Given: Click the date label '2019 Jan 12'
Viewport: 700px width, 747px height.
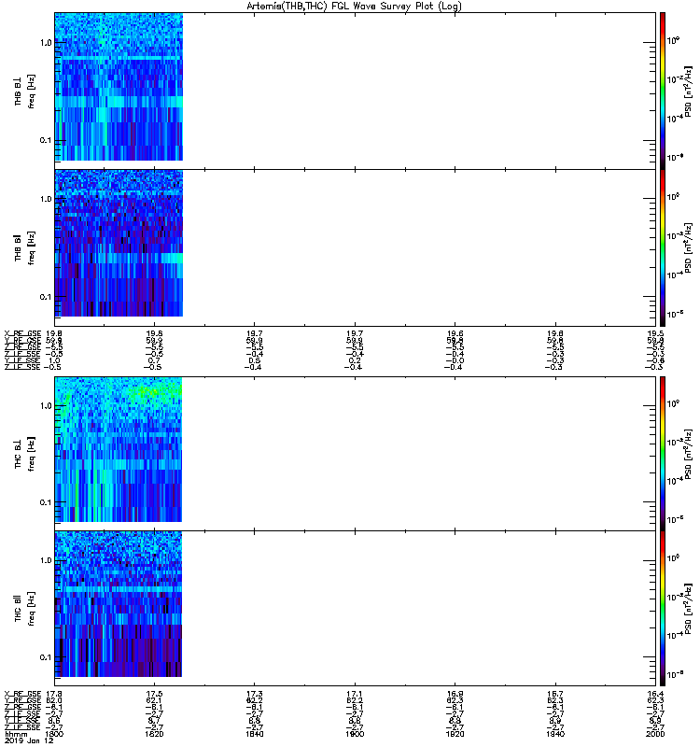Looking at the screenshot, I should point(29,740).
